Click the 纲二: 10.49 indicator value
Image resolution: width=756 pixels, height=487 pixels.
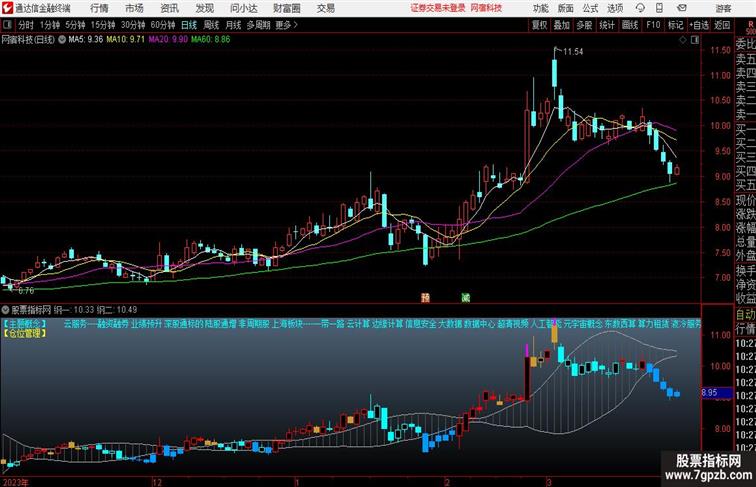[x=117, y=310]
